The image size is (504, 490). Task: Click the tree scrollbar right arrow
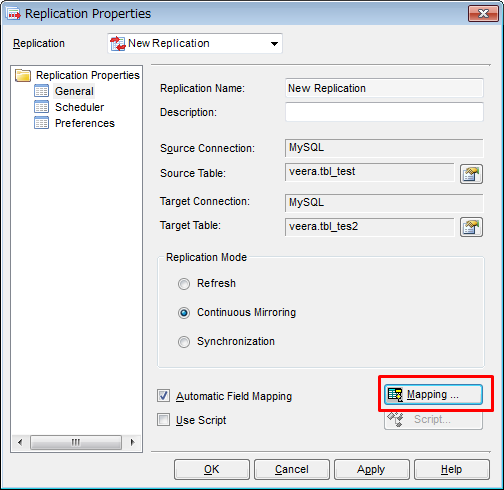[x=132, y=442]
